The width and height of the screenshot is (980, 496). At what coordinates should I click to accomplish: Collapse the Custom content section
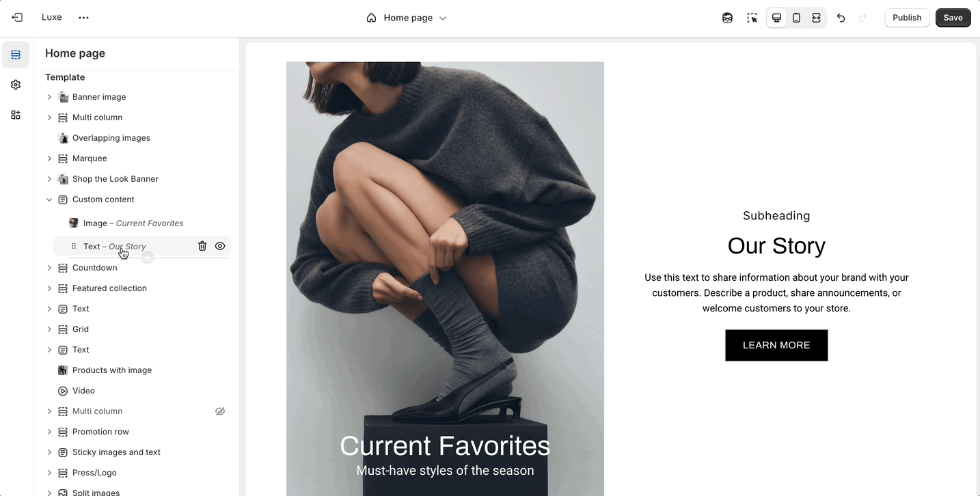pyautogui.click(x=49, y=199)
